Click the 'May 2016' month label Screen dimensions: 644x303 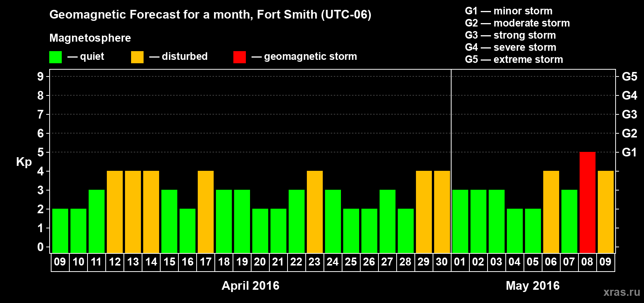tap(533, 286)
